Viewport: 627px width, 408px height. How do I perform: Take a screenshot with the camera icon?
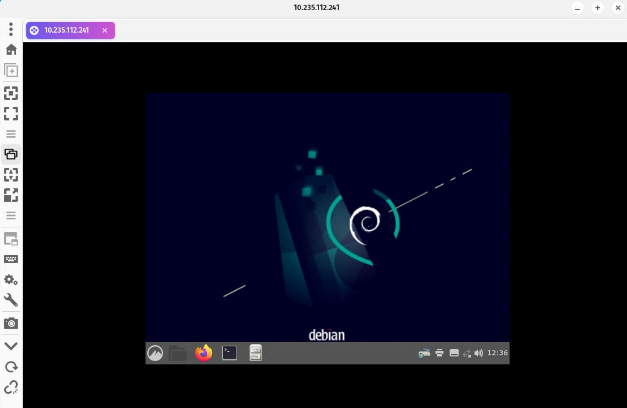[x=11, y=323]
